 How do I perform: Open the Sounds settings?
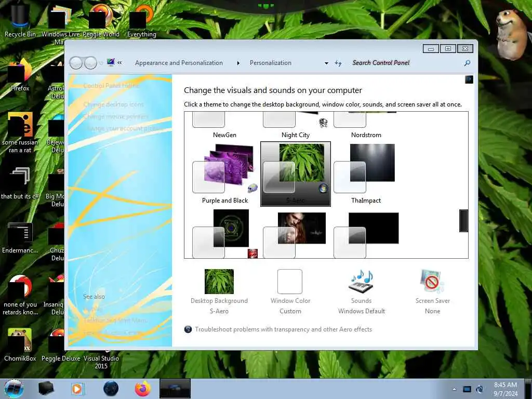pos(362,291)
